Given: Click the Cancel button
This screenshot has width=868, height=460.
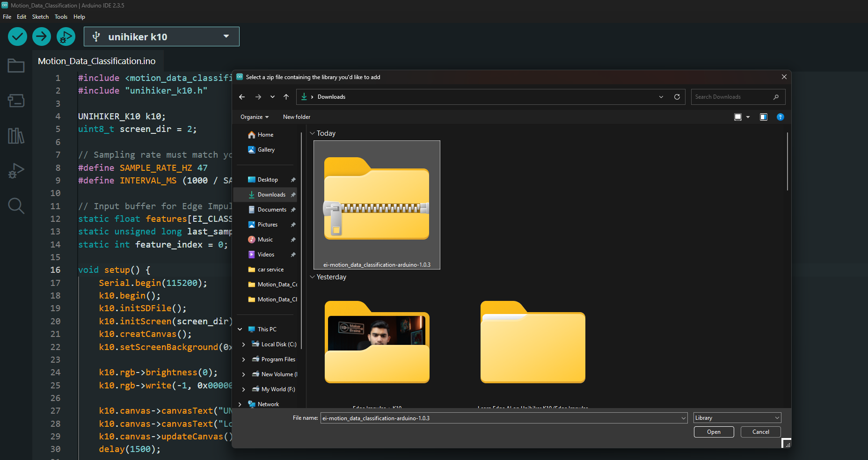Looking at the screenshot, I should [760, 432].
